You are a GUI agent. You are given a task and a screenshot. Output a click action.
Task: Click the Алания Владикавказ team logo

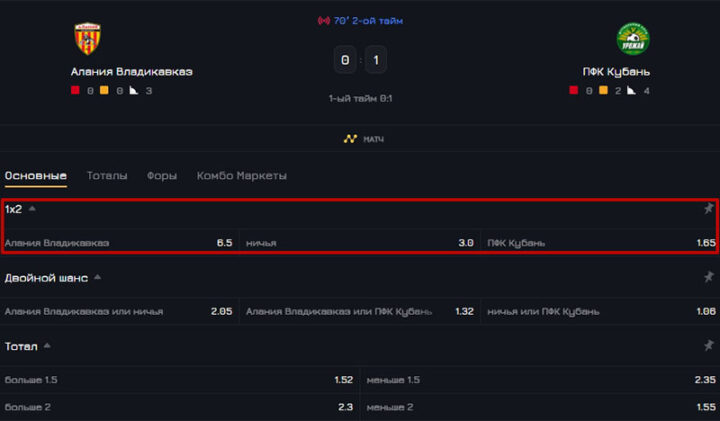pos(87,39)
